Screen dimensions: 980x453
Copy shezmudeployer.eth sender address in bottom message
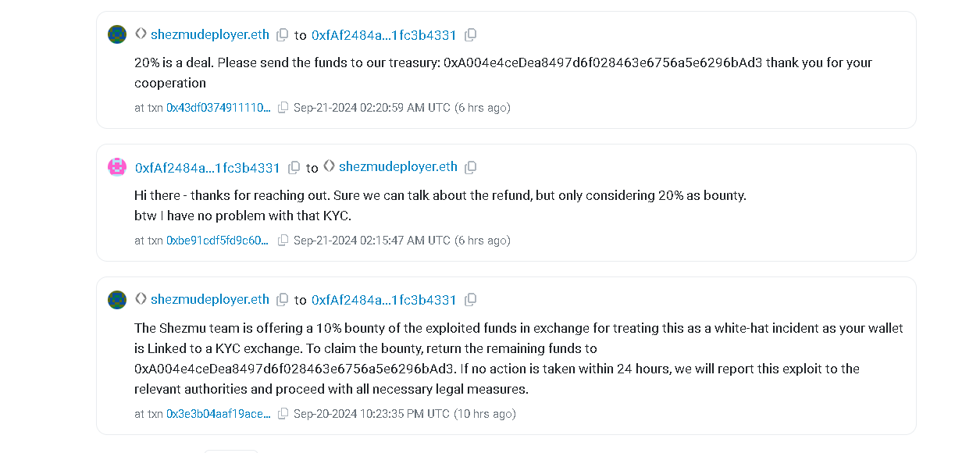click(x=283, y=300)
